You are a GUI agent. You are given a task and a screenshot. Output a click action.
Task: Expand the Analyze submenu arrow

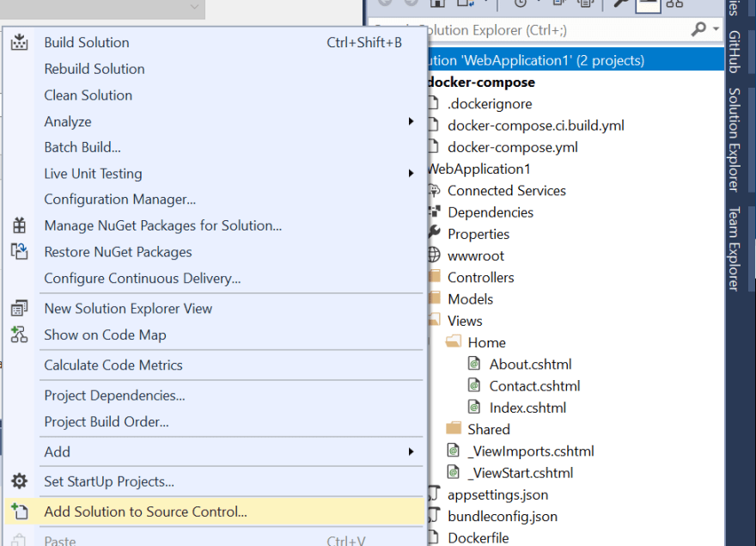tap(411, 121)
